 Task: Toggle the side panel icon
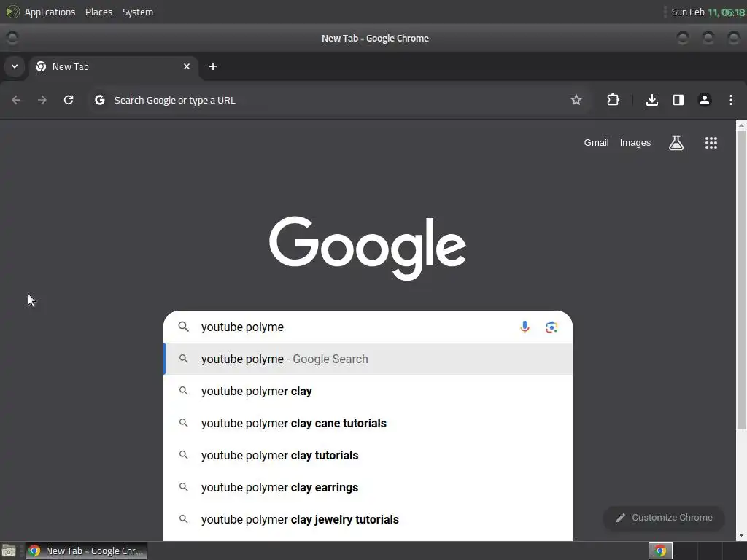point(678,100)
